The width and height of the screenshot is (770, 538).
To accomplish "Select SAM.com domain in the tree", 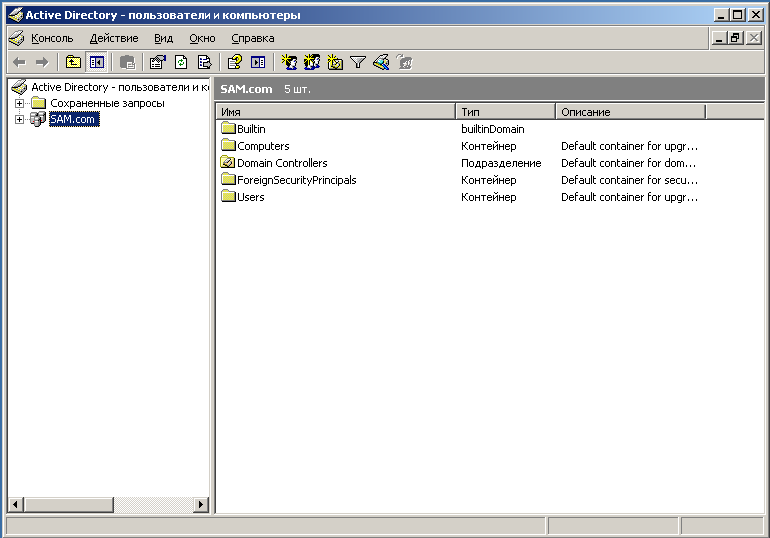I will (74, 119).
